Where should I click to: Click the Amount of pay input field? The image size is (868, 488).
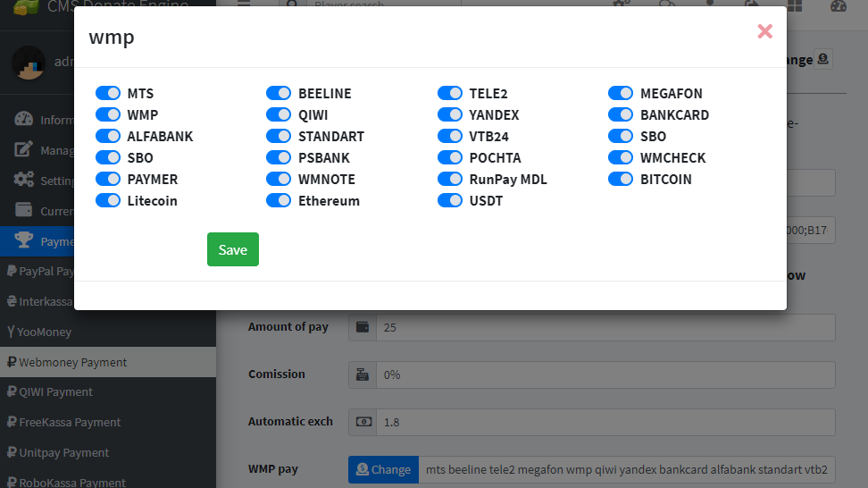pos(605,327)
